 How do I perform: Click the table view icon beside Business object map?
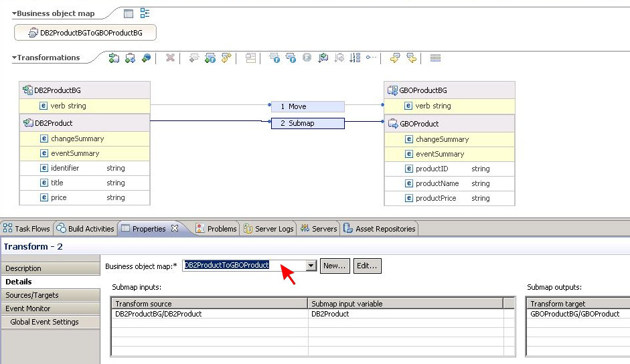coord(129,13)
